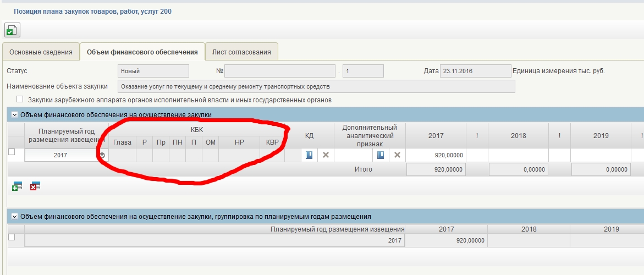The image size is (644, 275).
Task: Switch to the 'Основные сведения' tab
Action: coord(40,52)
